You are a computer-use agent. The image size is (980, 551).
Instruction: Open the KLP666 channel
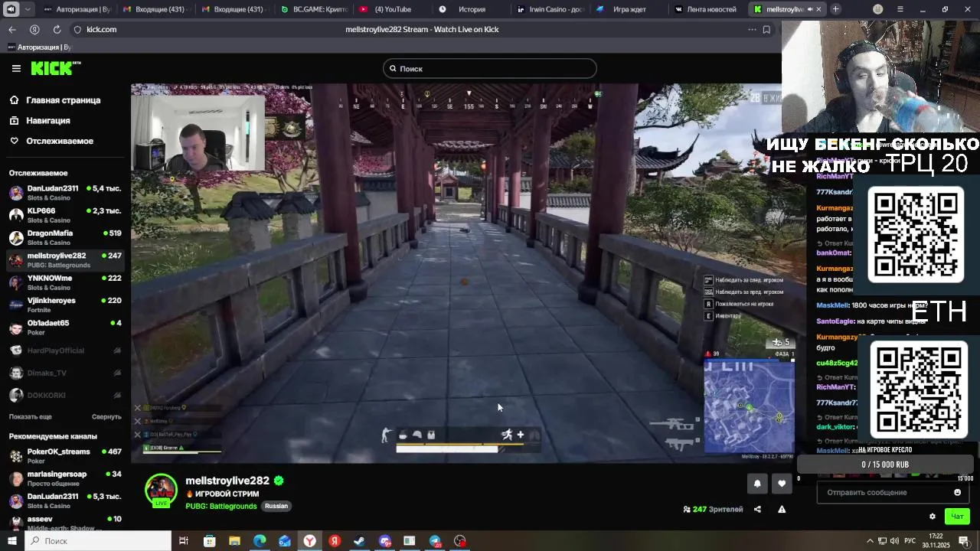click(x=65, y=215)
